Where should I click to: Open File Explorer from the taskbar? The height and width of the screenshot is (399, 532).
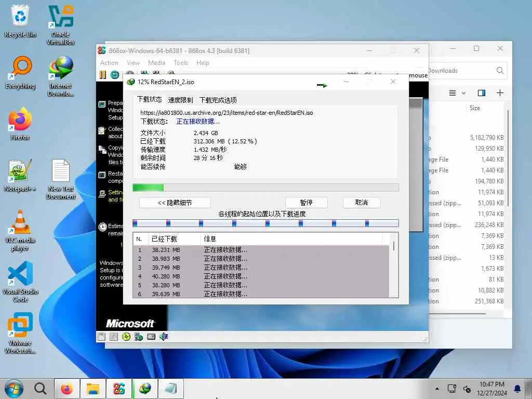pos(92,389)
